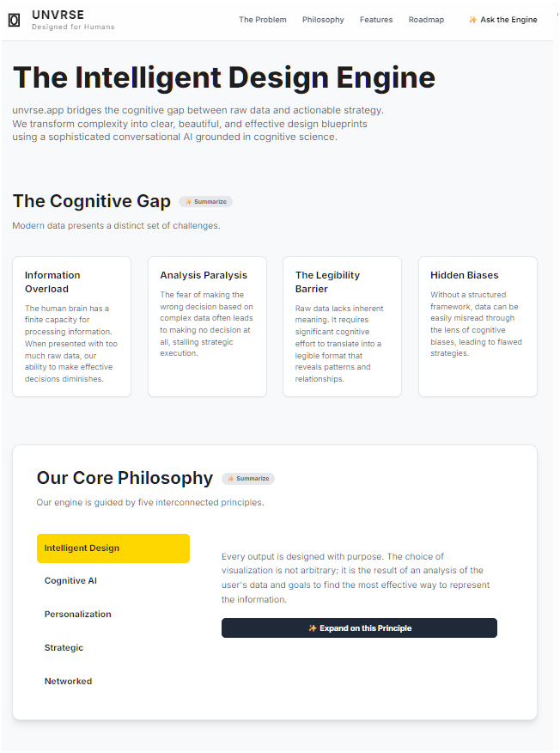
Task: Select the Analysis Paralysis card
Action: click(207, 327)
